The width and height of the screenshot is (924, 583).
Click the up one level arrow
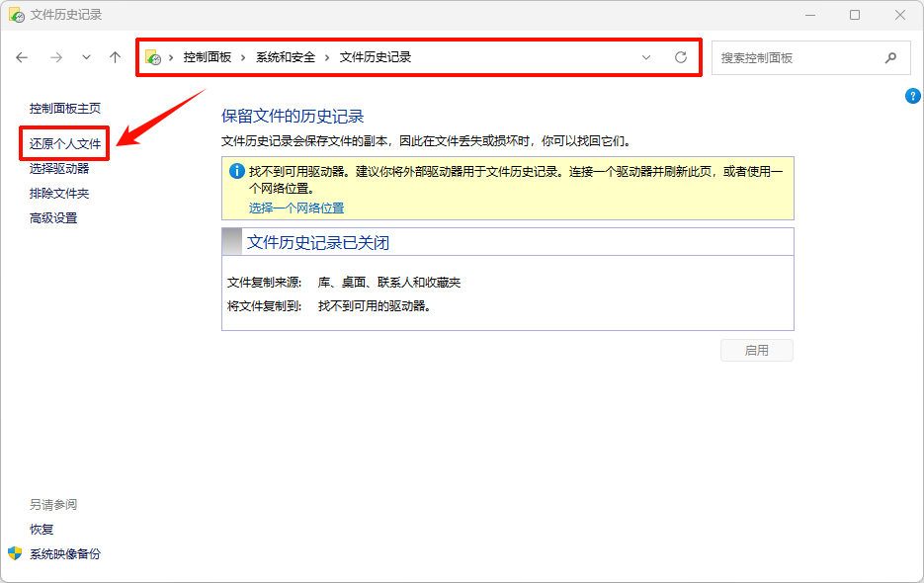[x=115, y=57]
